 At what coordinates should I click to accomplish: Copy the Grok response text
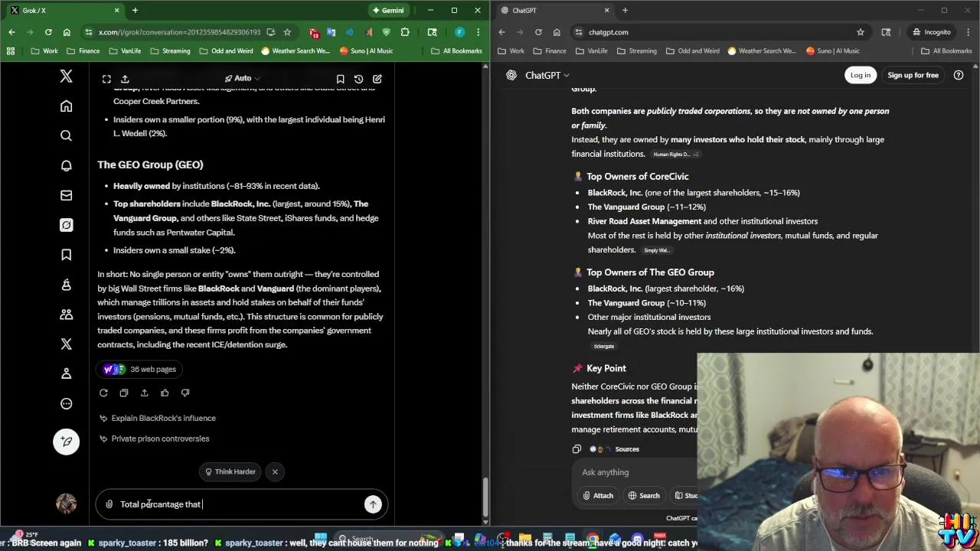coord(124,393)
